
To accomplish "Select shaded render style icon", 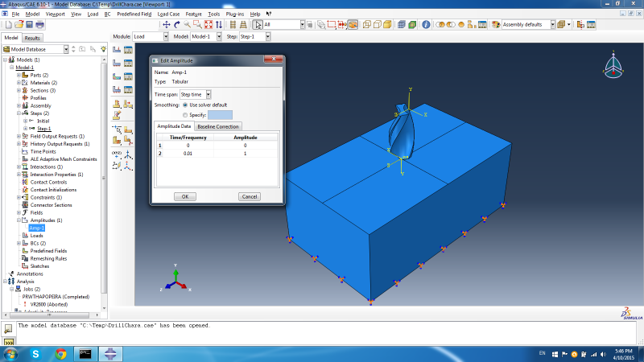I will click(387, 25).
